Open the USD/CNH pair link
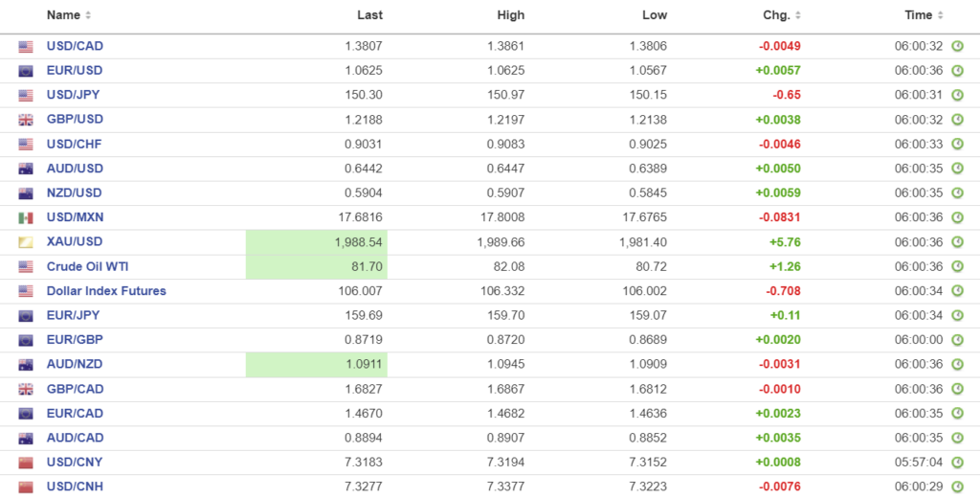The width and height of the screenshot is (980, 498). [75, 487]
